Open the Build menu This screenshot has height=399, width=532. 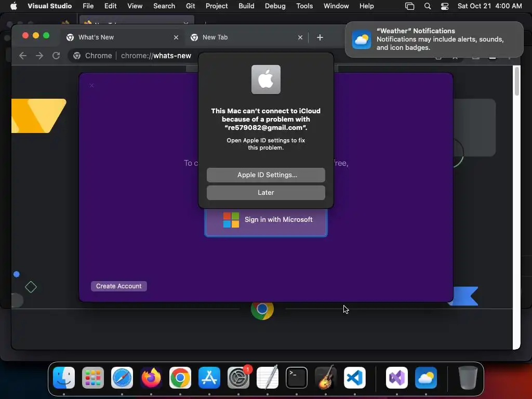246,6
